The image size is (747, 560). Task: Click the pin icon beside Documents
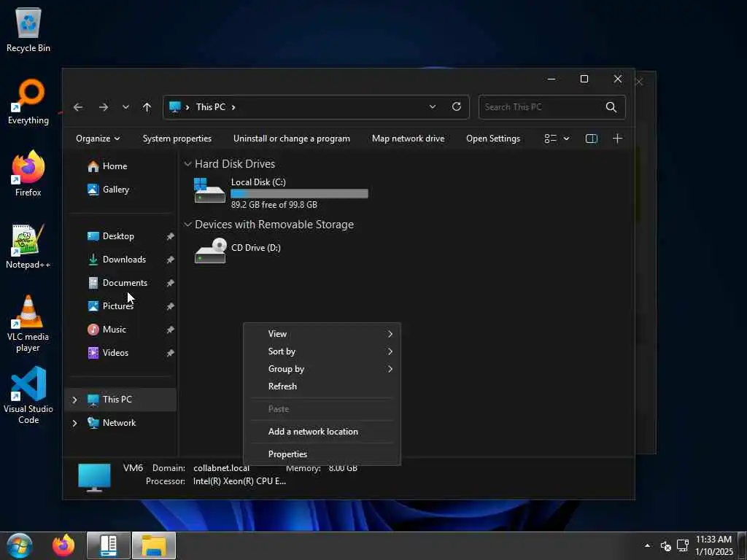point(170,283)
